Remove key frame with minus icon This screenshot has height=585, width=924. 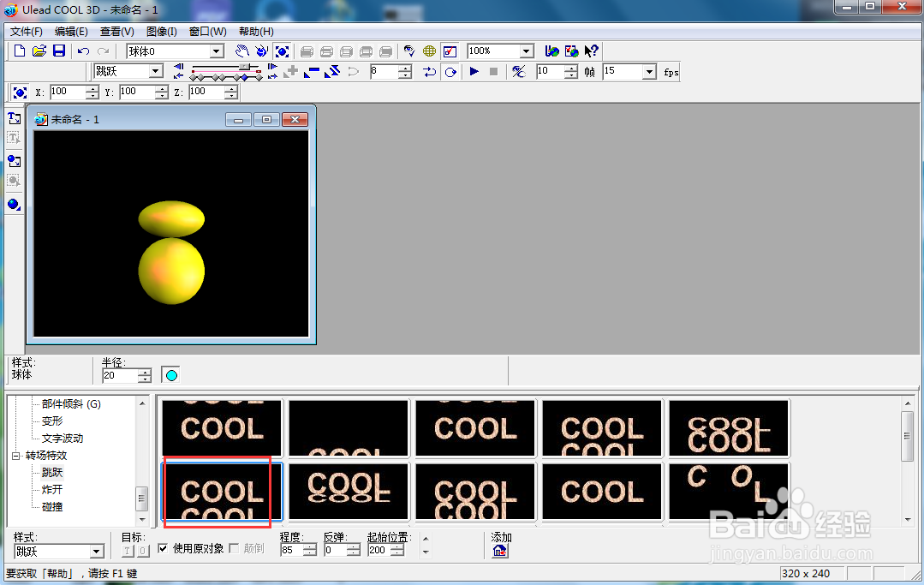point(312,72)
